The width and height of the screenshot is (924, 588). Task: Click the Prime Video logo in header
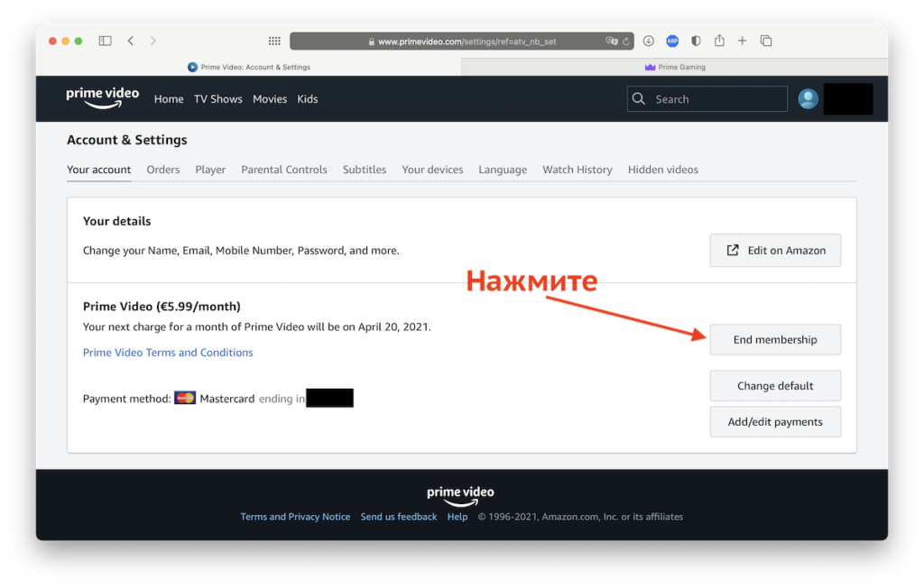[x=103, y=98]
